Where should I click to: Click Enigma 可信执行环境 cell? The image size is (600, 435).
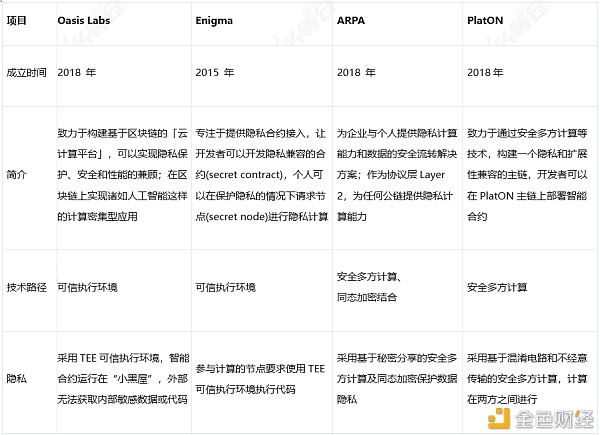pos(225,287)
